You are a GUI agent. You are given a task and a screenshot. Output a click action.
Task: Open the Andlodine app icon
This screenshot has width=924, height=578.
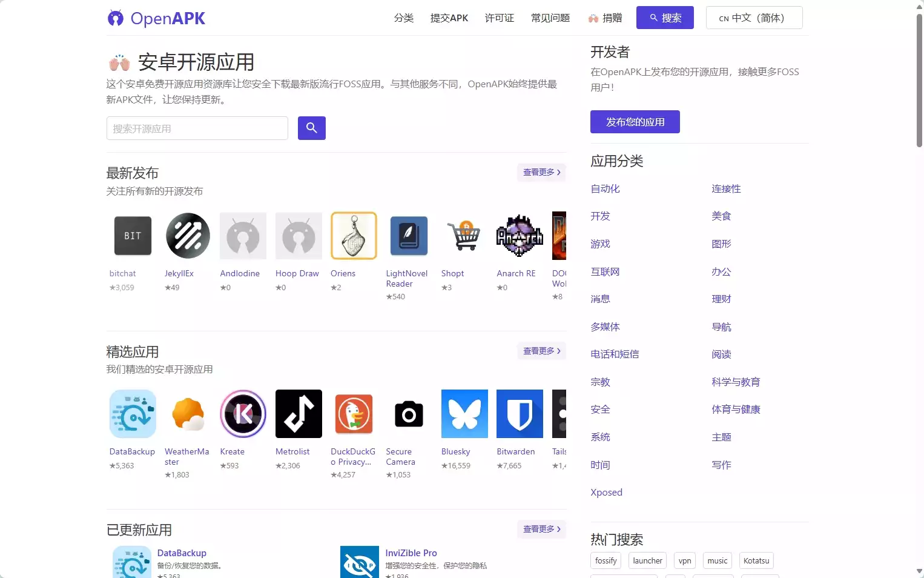(243, 236)
